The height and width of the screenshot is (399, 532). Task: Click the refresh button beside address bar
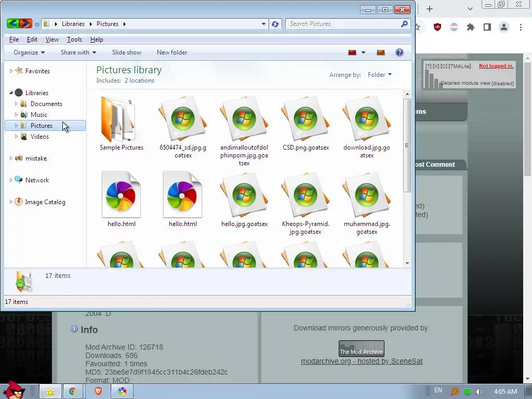(275, 24)
